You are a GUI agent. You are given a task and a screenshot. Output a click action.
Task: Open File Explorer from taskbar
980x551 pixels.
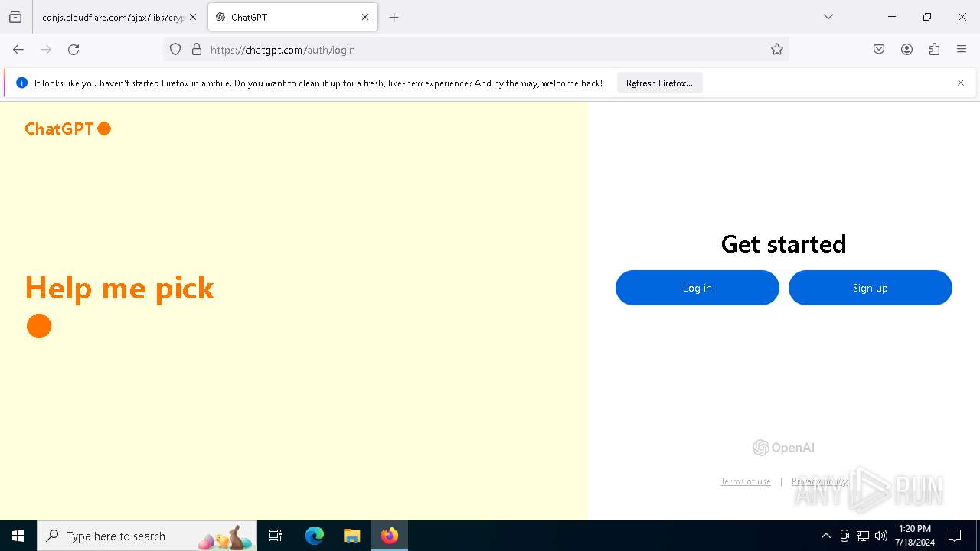(x=351, y=536)
